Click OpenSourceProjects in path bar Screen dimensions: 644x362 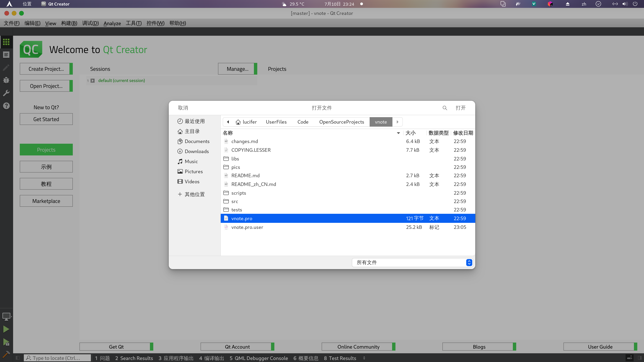click(x=341, y=122)
